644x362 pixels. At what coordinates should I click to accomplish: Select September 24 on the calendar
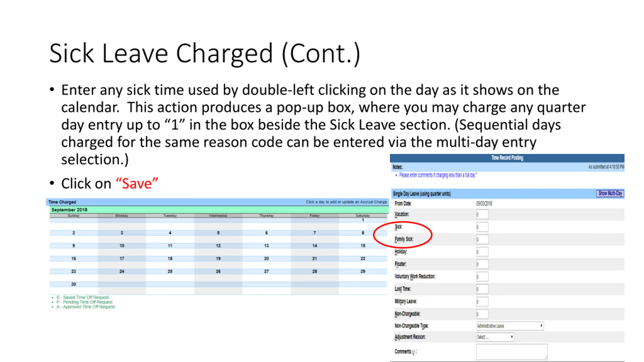tap(122, 271)
